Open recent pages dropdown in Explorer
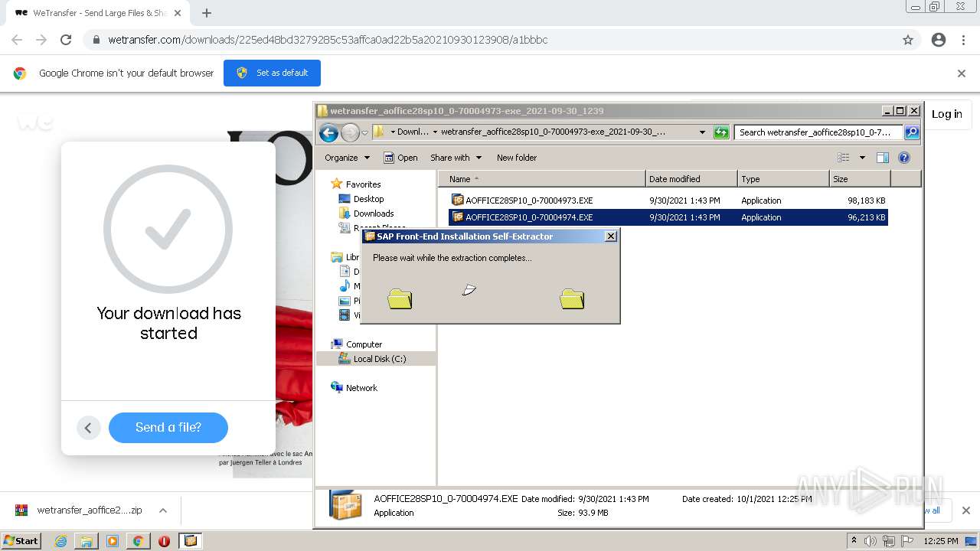 pyautogui.click(x=365, y=132)
